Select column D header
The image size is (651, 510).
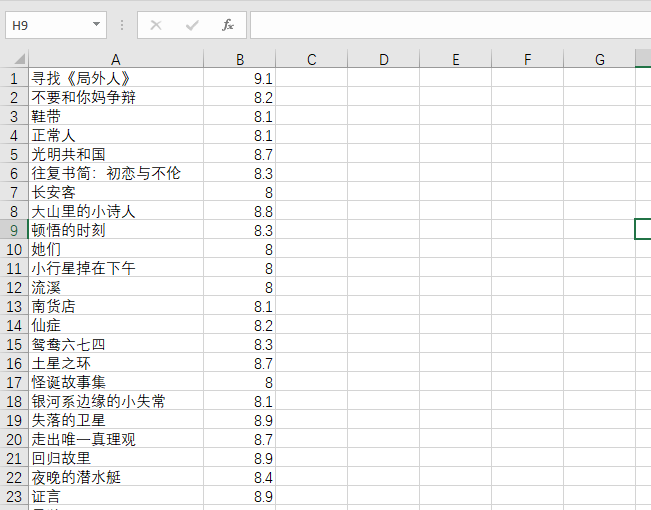point(384,59)
